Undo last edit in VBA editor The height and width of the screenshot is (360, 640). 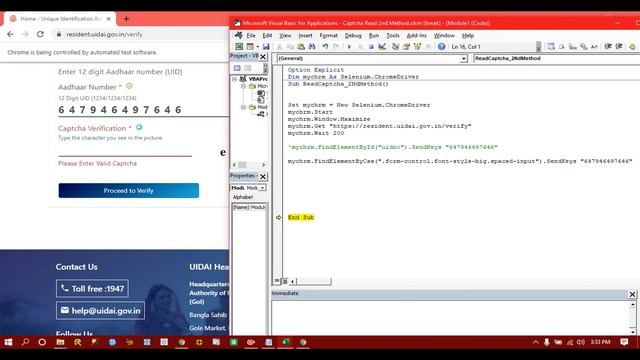click(x=325, y=47)
